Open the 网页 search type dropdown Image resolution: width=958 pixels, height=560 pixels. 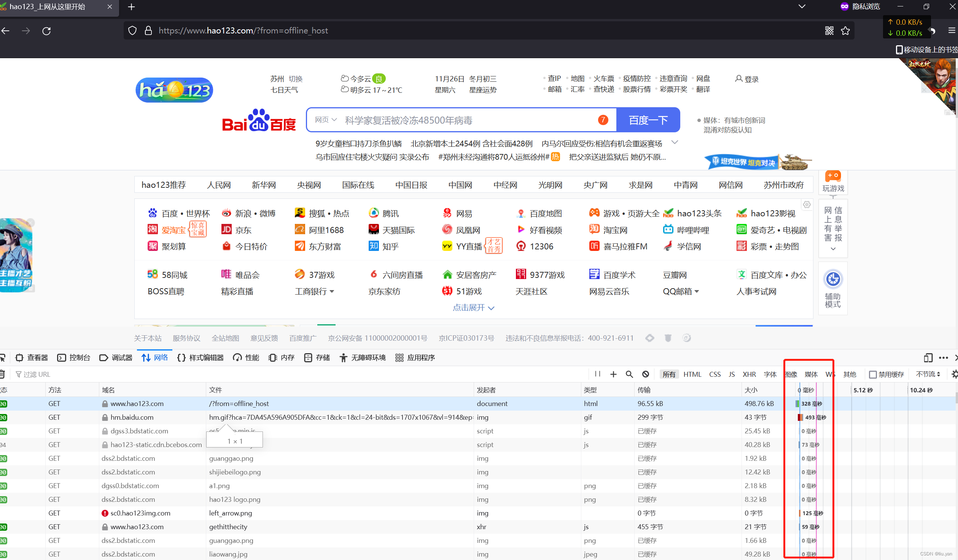pyautogui.click(x=326, y=120)
